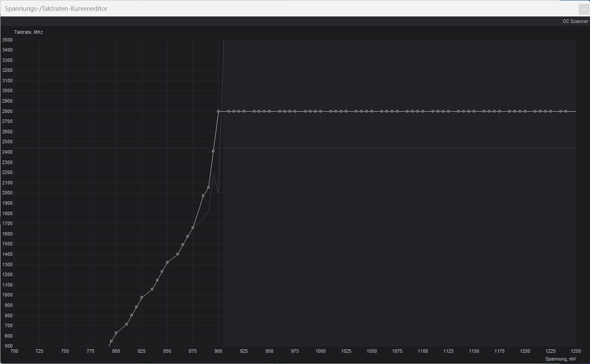The image size is (590, 364).
Task: Select the last curve point at 1240 mV
Action: [566, 111]
